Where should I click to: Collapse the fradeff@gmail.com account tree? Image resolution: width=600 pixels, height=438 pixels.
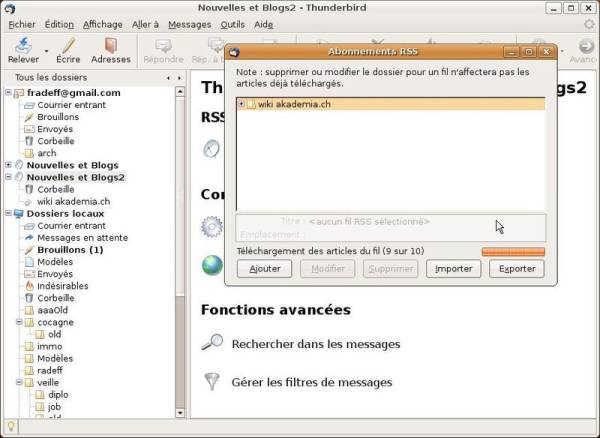[x=8, y=93]
